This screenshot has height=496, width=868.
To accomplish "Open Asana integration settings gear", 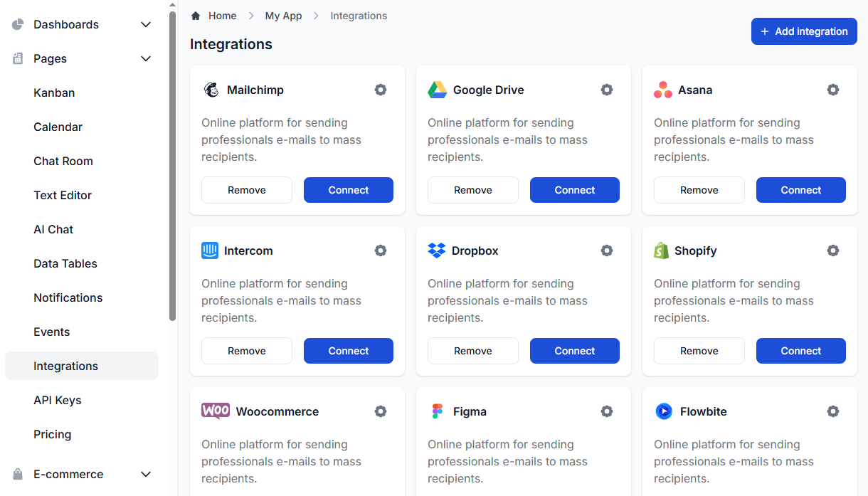I will tap(833, 90).
